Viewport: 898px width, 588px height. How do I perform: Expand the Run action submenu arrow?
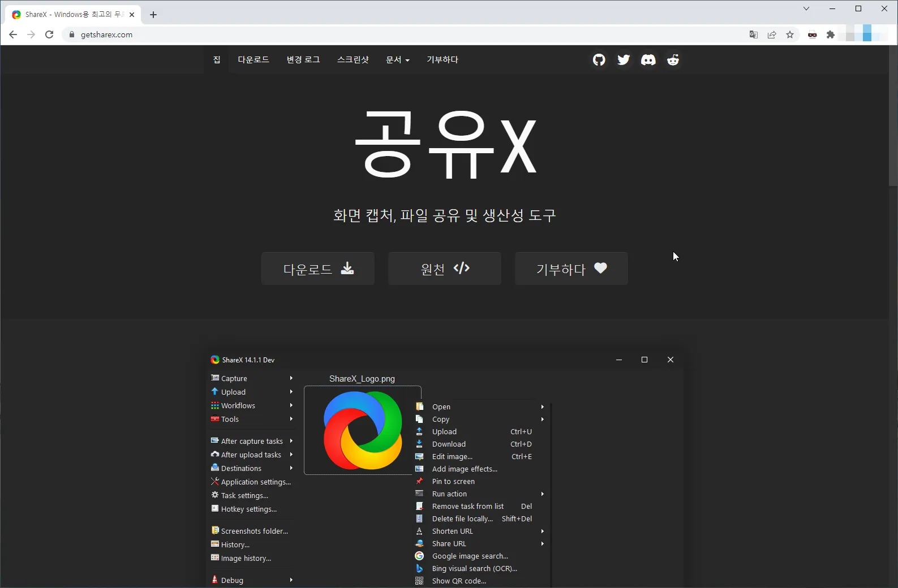point(542,494)
